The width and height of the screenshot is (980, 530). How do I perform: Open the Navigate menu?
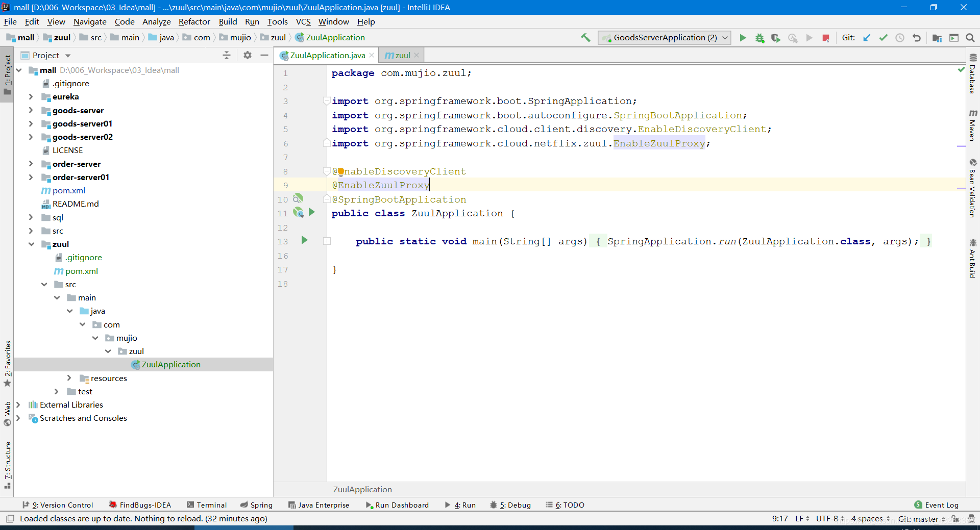[90, 21]
